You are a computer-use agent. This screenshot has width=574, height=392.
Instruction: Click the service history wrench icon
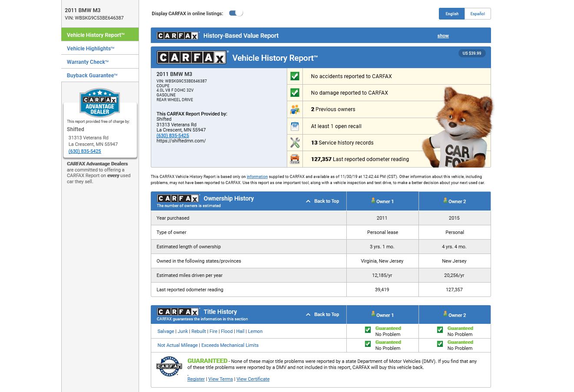[295, 143]
